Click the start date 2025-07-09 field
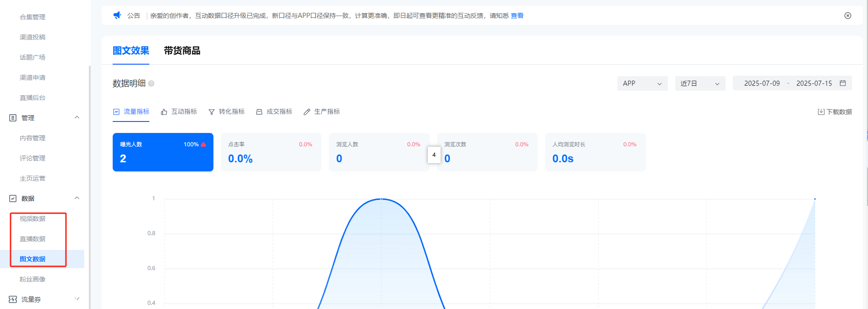Image resolution: width=868 pixels, height=309 pixels. click(x=762, y=83)
